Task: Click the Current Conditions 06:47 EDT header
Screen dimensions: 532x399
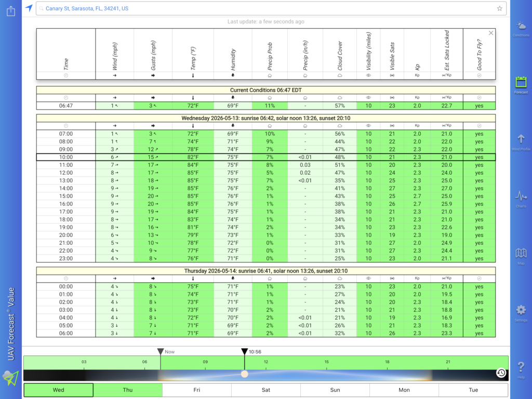Action: pyautogui.click(x=266, y=90)
